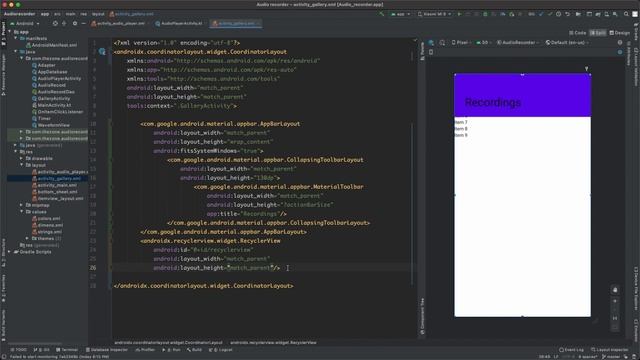Open the API level 30 dropdown
The image size is (640, 360).
[483, 42]
